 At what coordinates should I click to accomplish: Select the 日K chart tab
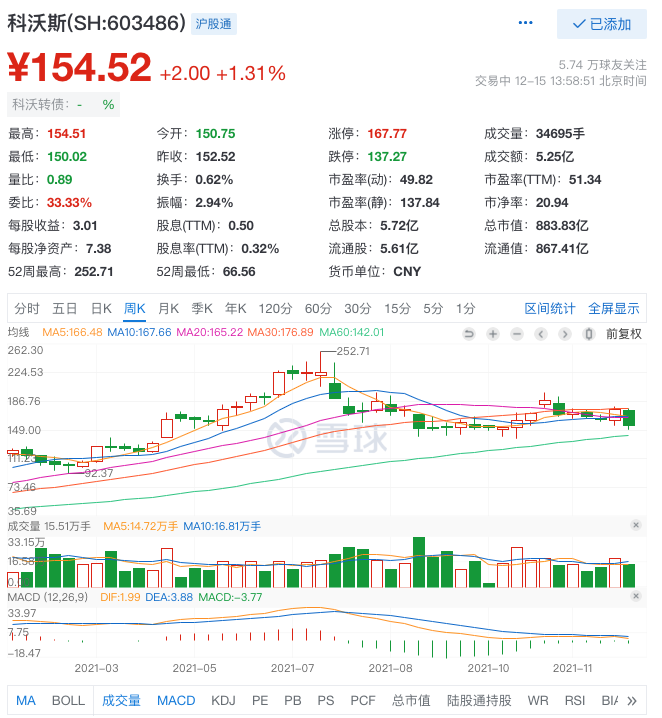101,308
